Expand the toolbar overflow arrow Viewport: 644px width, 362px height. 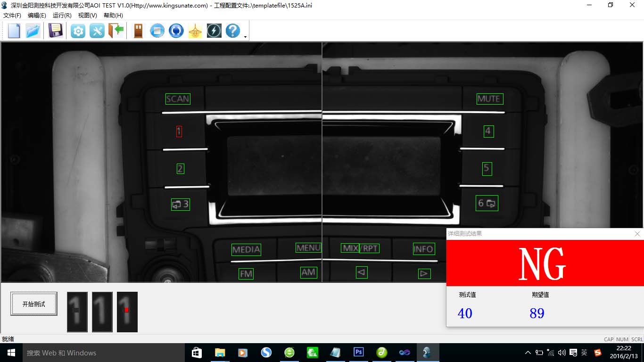(246, 37)
